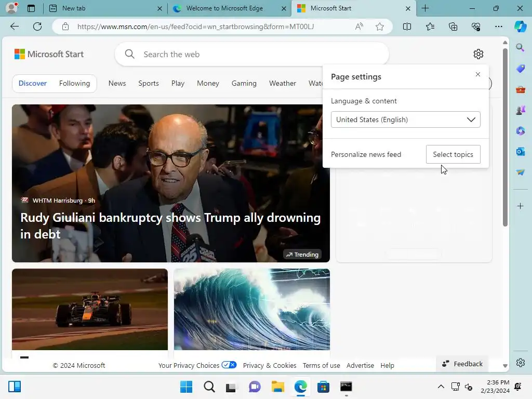The height and width of the screenshot is (399, 532).
Task: Add this page to favorites star
Action: point(380,26)
